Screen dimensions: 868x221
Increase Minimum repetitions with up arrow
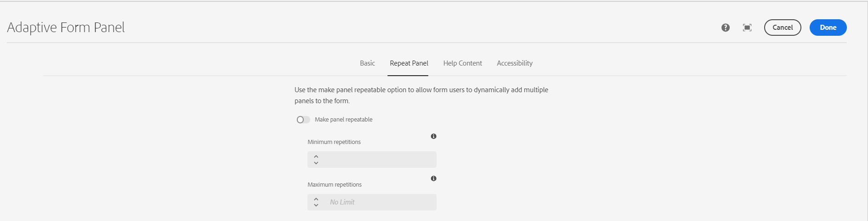point(316,157)
